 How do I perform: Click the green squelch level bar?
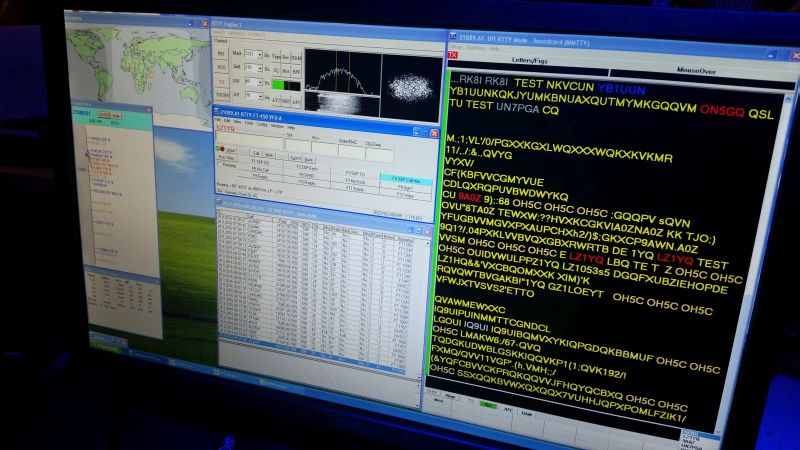tap(279, 84)
